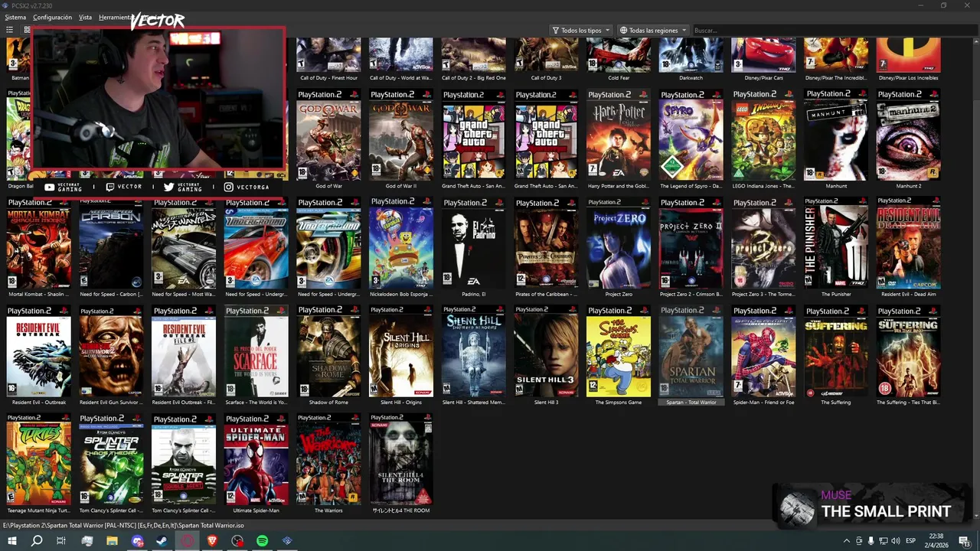980x551 pixels.
Task: Click the scrollbar up arrow in game grid
Action: coord(975,41)
